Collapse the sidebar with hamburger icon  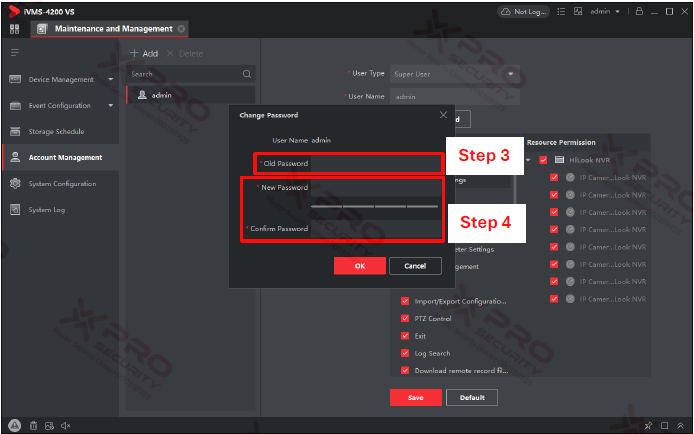(15, 53)
